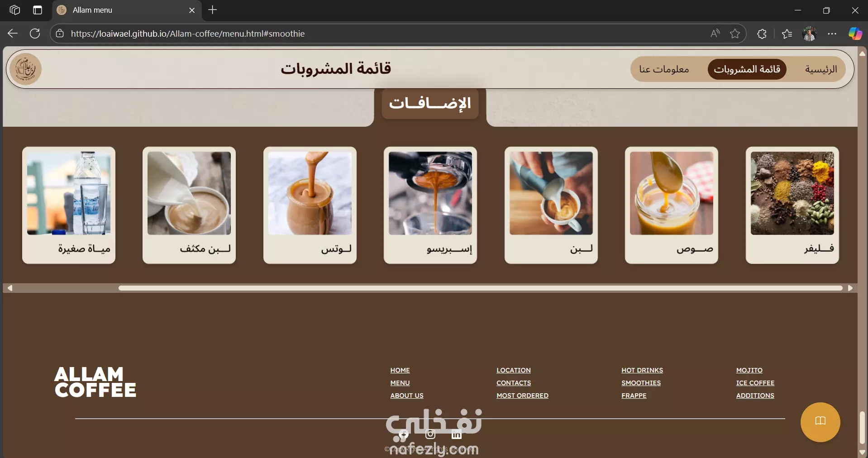The image size is (868, 458).
Task: Open browser Settings and more menu
Action: [832, 33]
